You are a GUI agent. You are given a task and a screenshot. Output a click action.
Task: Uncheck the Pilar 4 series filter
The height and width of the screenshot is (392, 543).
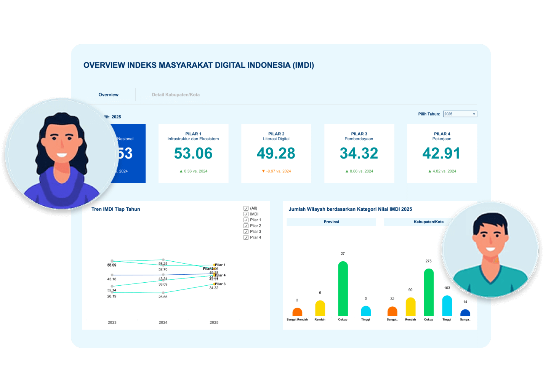click(x=246, y=237)
